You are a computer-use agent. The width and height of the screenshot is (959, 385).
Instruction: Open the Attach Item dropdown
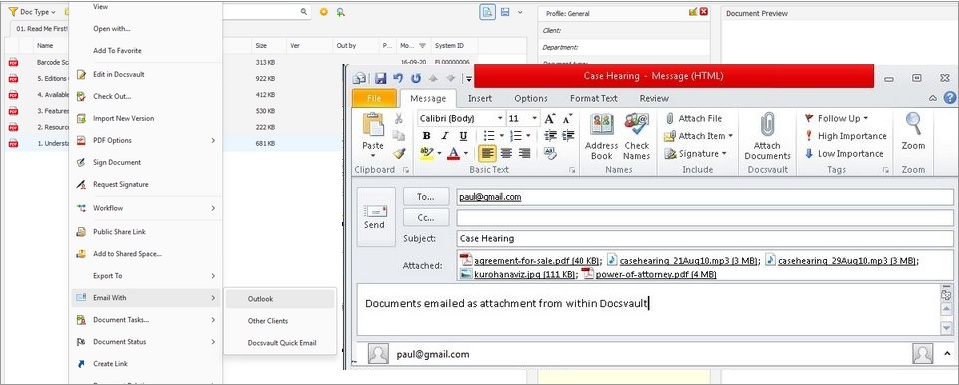click(698, 136)
